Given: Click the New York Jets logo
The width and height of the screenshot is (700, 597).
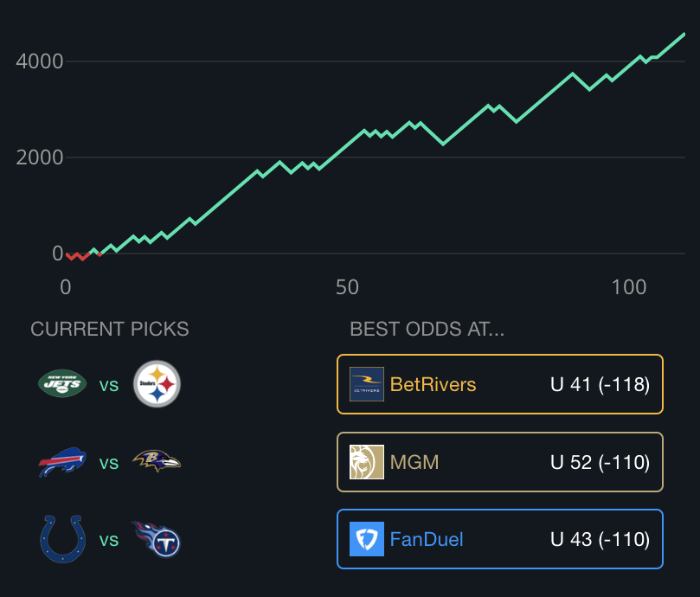Looking at the screenshot, I should [63, 384].
